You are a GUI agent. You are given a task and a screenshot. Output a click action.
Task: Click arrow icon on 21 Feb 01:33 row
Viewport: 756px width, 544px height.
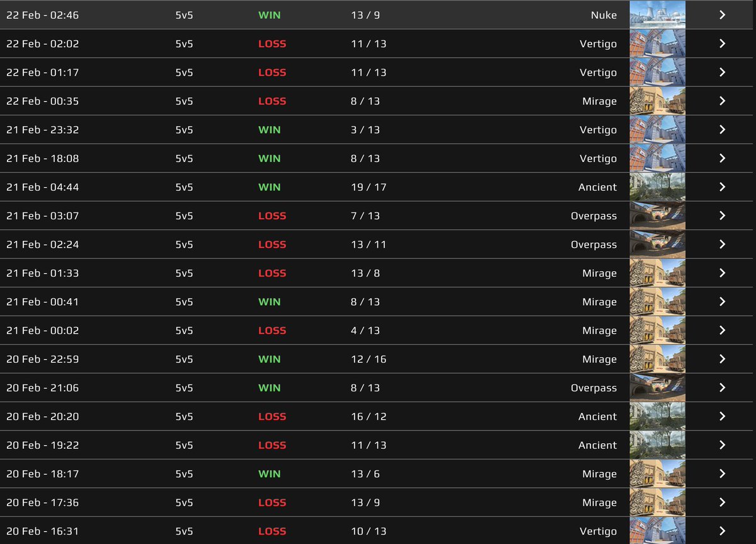tap(723, 273)
